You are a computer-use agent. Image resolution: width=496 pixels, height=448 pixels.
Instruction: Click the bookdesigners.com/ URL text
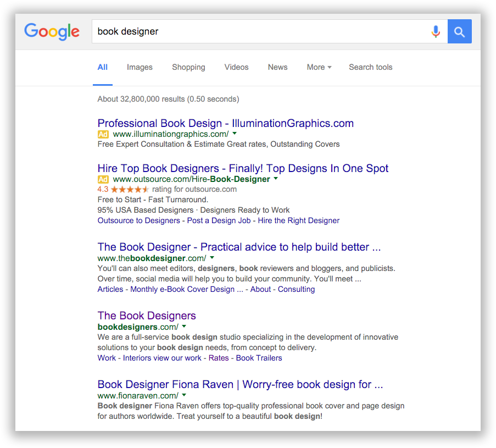[138, 327]
